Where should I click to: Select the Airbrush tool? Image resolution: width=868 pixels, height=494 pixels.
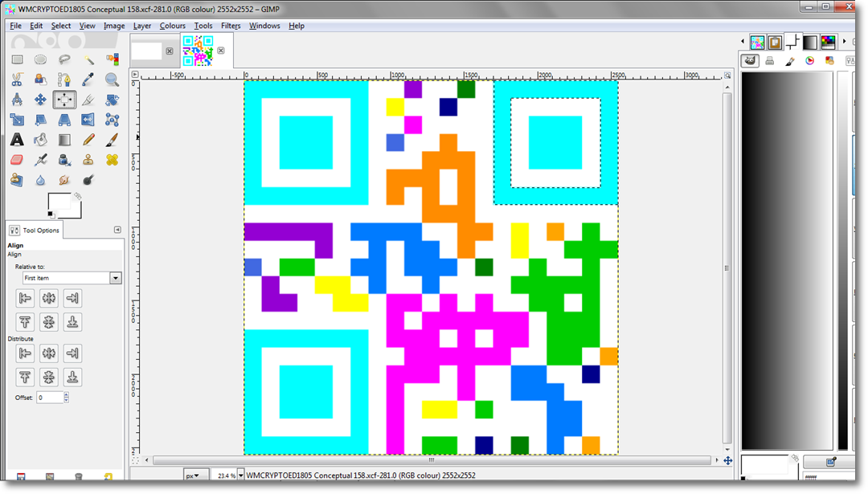pyautogui.click(x=40, y=160)
